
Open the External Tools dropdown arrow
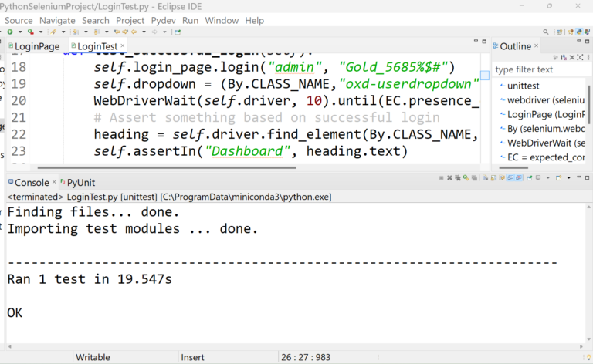click(41, 32)
